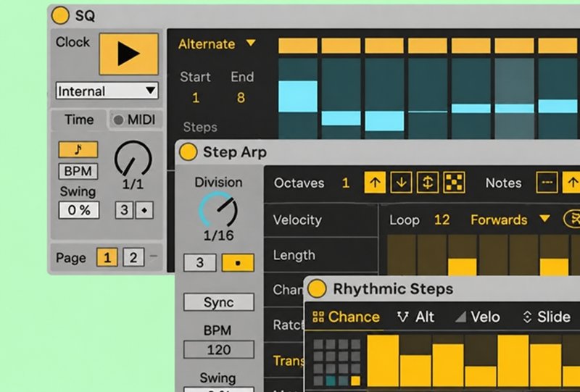The height and width of the screenshot is (392, 580).
Task: Toggle the Step Arp device activator circle
Action: coord(188,152)
